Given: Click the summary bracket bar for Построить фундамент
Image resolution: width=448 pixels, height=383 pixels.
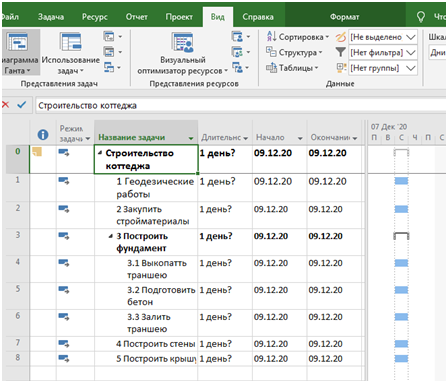Looking at the screenshot, I should tap(401, 236).
